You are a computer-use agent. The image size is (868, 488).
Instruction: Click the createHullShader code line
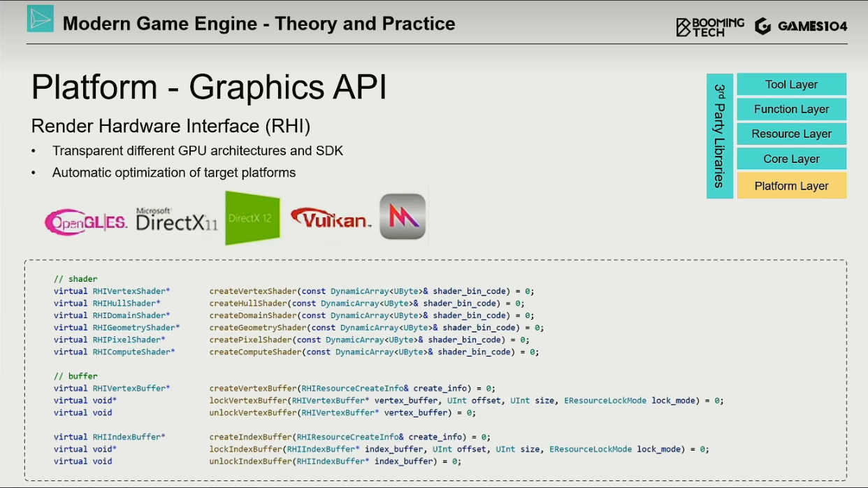289,303
